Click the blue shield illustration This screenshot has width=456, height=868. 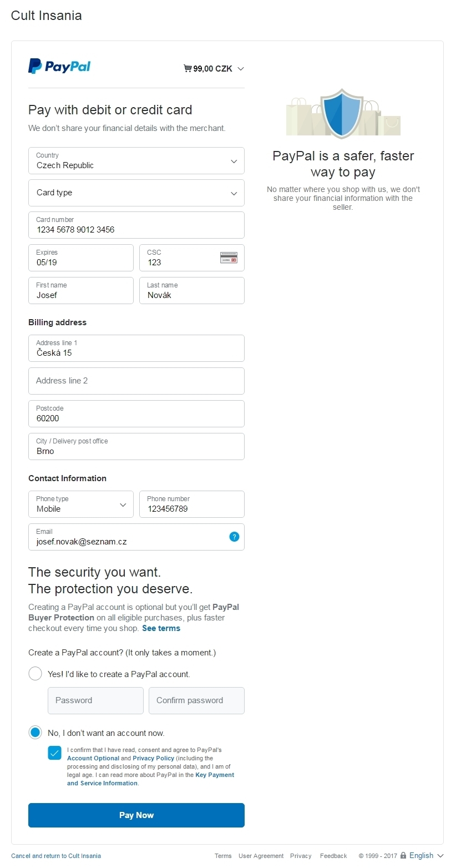(342, 113)
